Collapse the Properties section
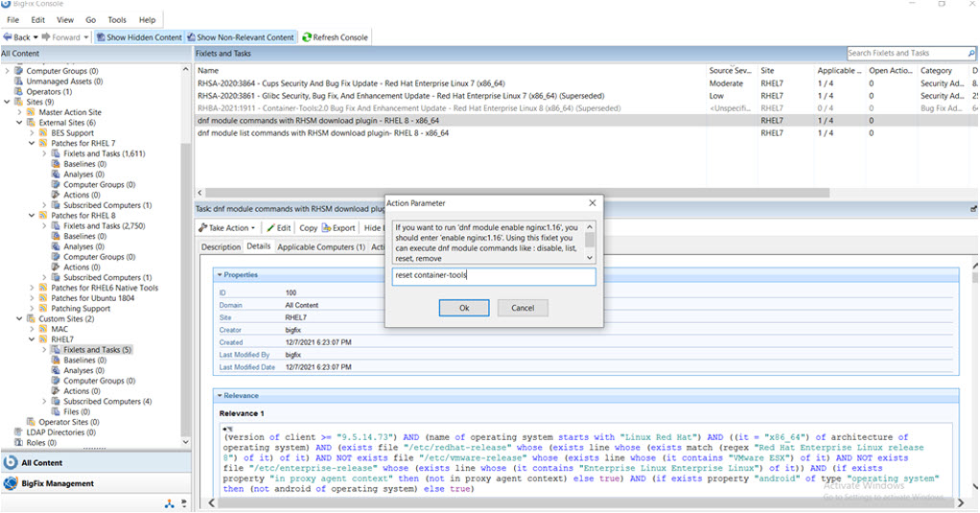The width and height of the screenshot is (980, 513). coord(220,275)
